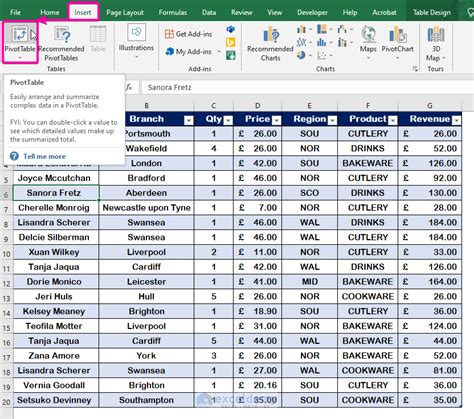Open the Charts group dialog launcher

coord(415,69)
